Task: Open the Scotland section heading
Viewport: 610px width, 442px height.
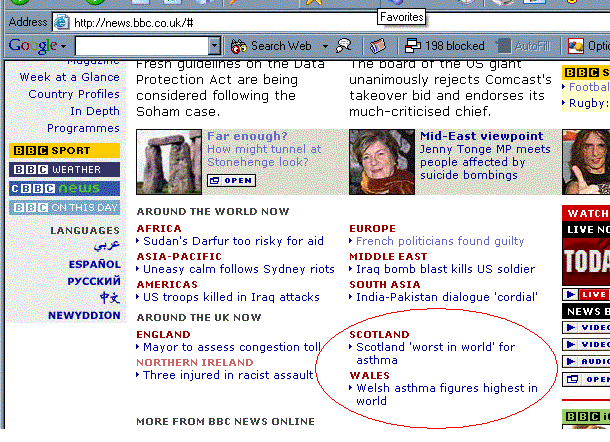Action: click(379, 334)
